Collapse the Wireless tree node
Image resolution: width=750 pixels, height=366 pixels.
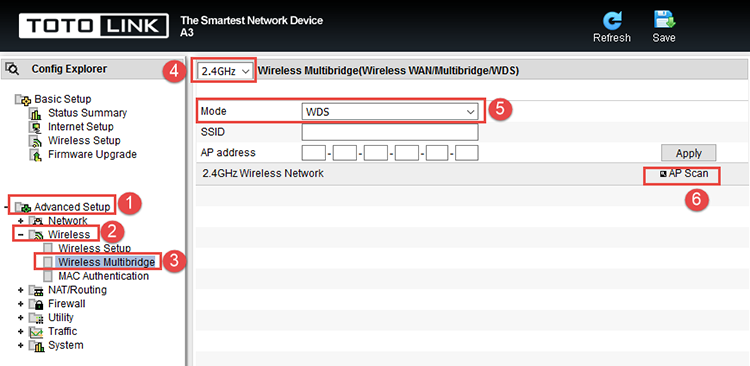(21, 234)
